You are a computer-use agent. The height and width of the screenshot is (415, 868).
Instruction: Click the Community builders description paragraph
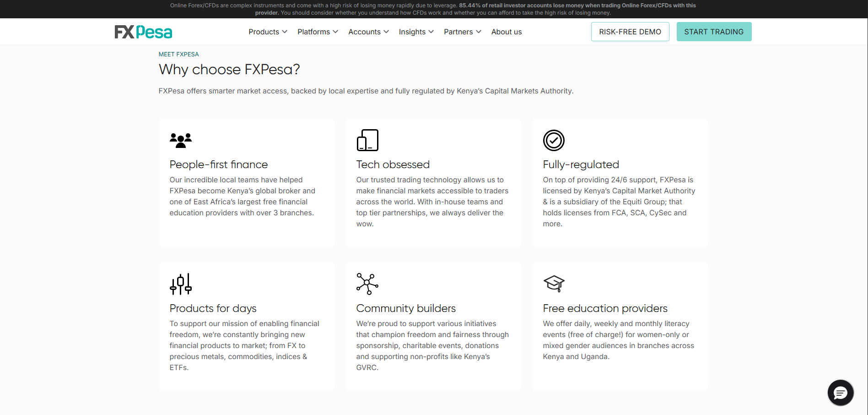pyautogui.click(x=432, y=345)
